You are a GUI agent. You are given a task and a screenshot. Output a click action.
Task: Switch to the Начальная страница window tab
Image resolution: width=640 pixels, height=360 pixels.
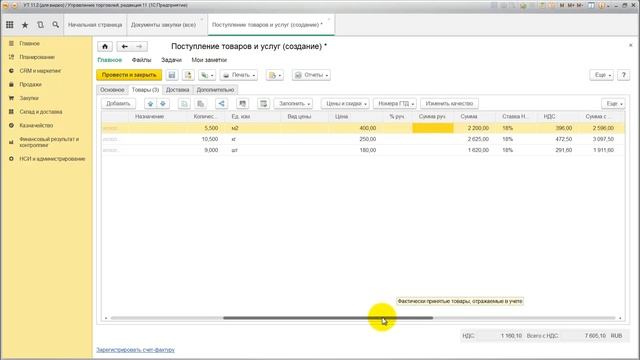click(x=95, y=25)
